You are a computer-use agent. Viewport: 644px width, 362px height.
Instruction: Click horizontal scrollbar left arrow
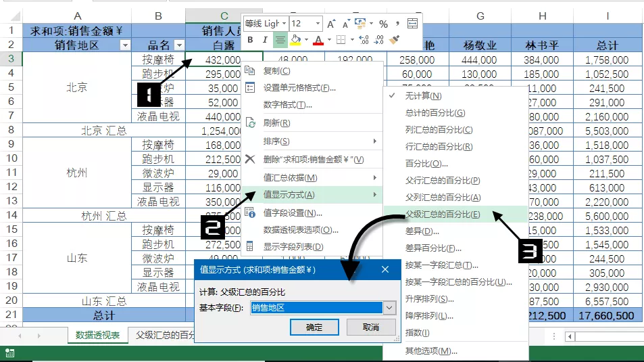click(570, 336)
